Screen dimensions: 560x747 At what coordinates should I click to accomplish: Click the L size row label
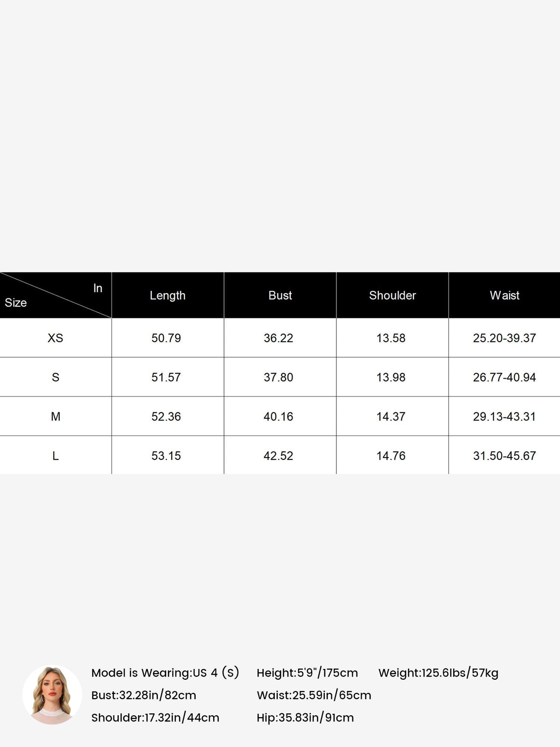pyautogui.click(x=55, y=456)
